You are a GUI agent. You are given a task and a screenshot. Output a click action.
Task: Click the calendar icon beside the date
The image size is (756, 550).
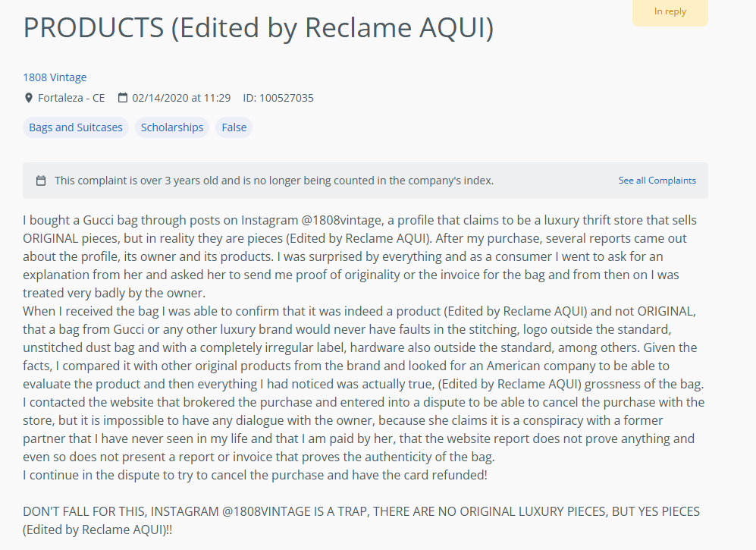[x=123, y=98]
